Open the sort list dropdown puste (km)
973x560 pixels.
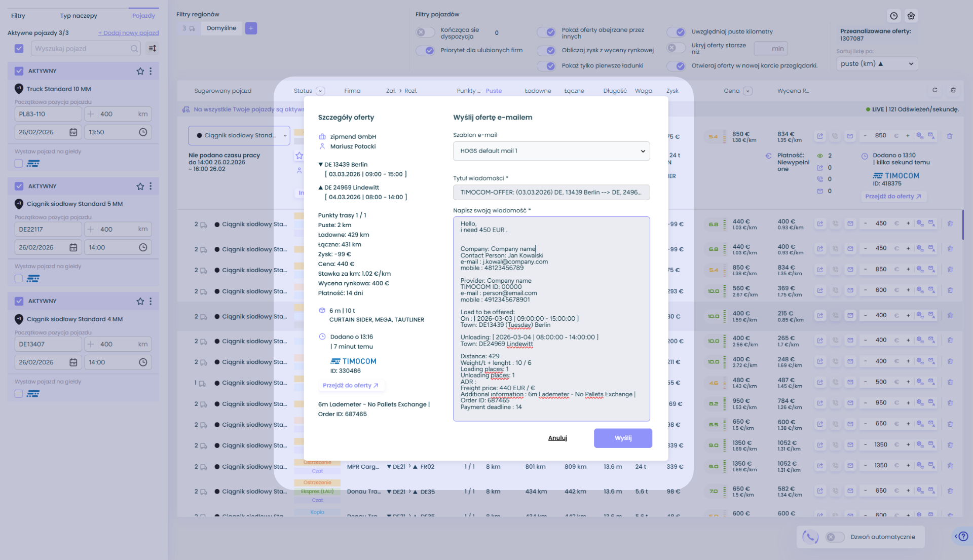click(x=877, y=64)
